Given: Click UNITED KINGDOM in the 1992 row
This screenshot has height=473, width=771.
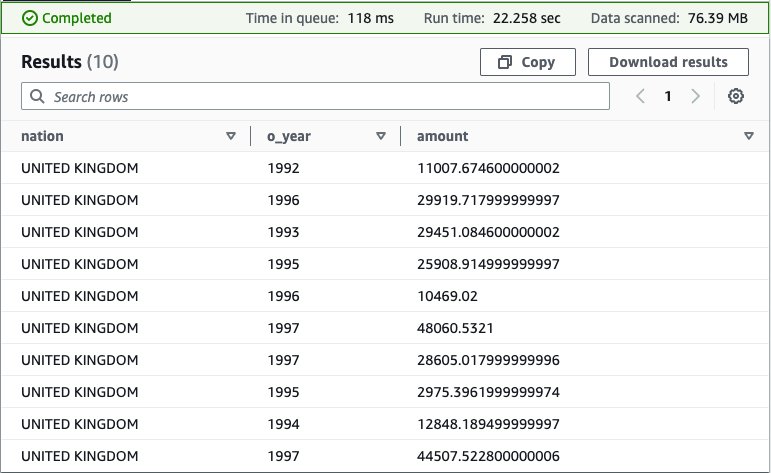Looking at the screenshot, I should click(x=80, y=168).
